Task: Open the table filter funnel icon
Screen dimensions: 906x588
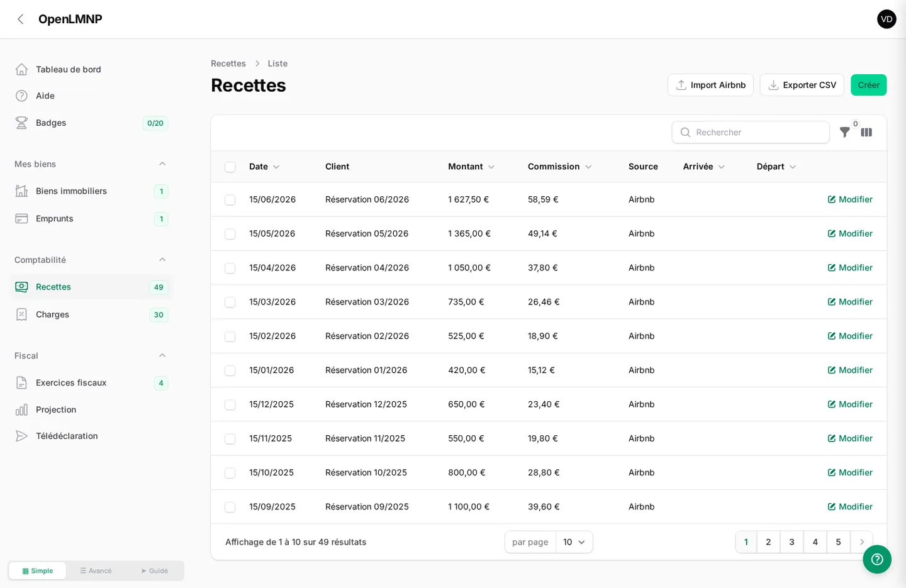Action: pyautogui.click(x=845, y=132)
